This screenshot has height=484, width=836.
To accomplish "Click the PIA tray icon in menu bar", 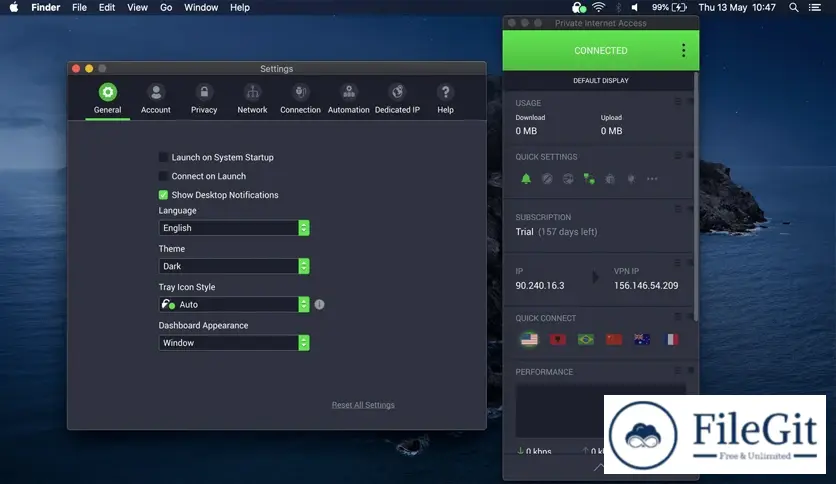I will pos(578,7).
